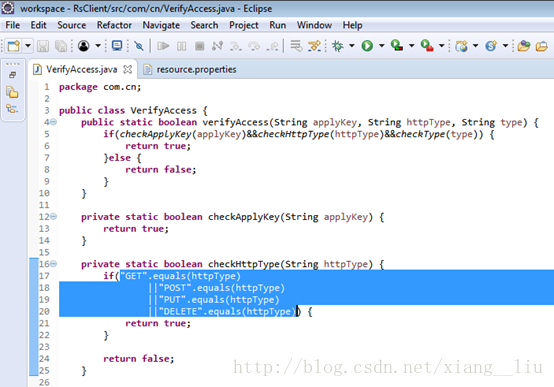This screenshot has height=387, width=554.
Task: Click the Step Over icon
Action: [254, 46]
